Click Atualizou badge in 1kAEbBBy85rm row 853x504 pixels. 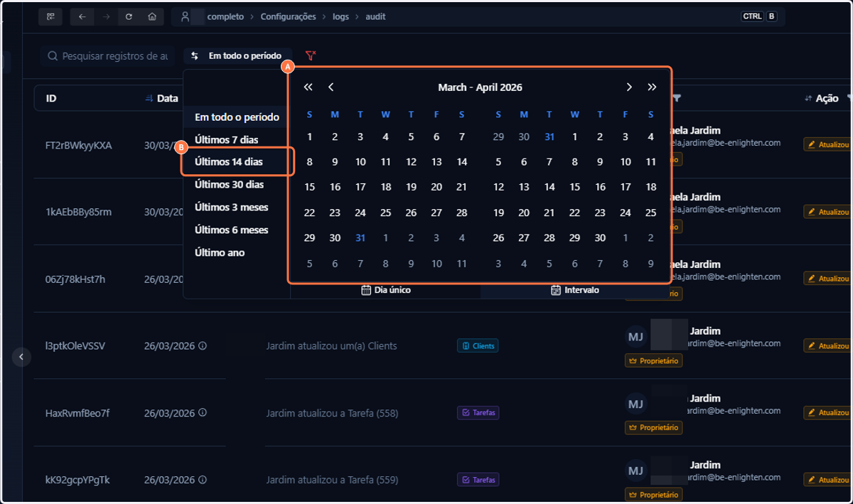coord(828,212)
